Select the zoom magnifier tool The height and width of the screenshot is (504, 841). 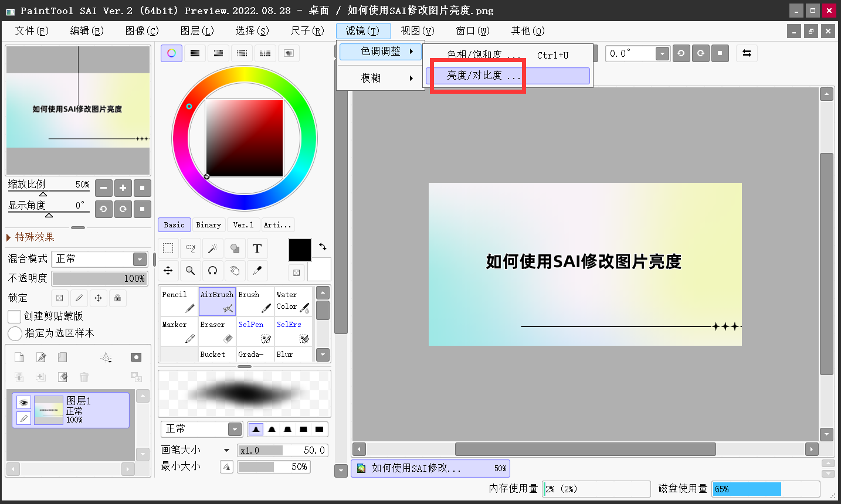pyautogui.click(x=190, y=271)
